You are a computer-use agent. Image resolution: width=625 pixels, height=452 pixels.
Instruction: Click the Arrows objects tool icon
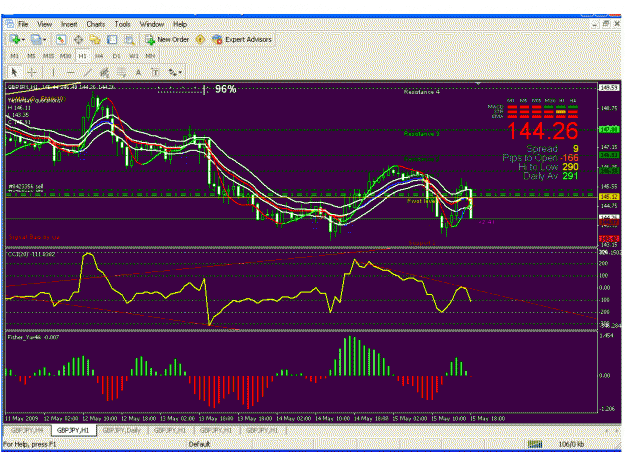click(172, 72)
